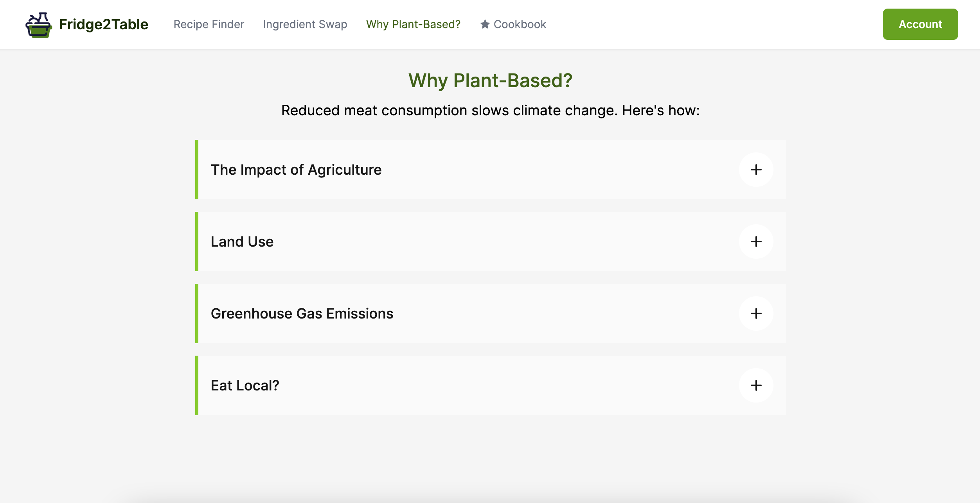Click the green accent bar beside Land Use
Image resolution: width=980 pixels, height=503 pixels.
[x=197, y=242]
